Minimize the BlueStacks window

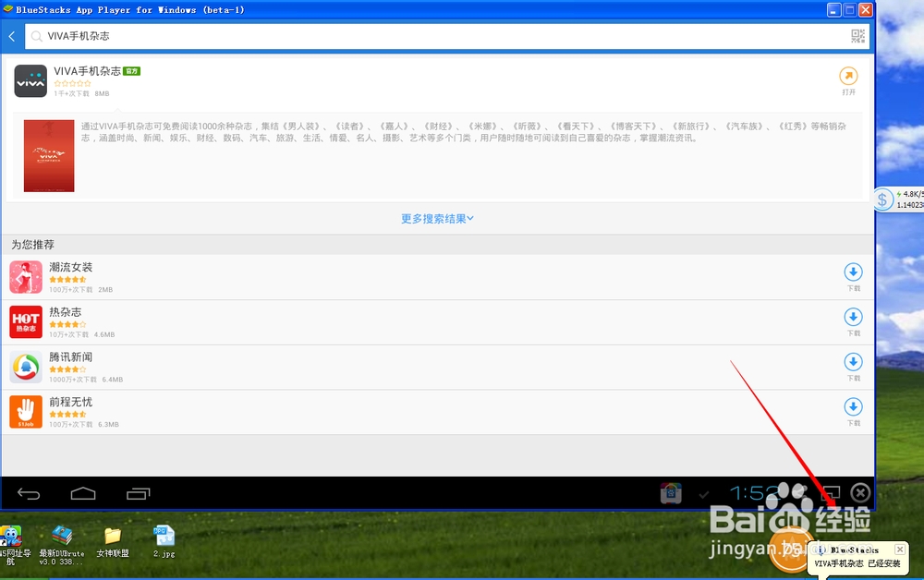point(833,9)
